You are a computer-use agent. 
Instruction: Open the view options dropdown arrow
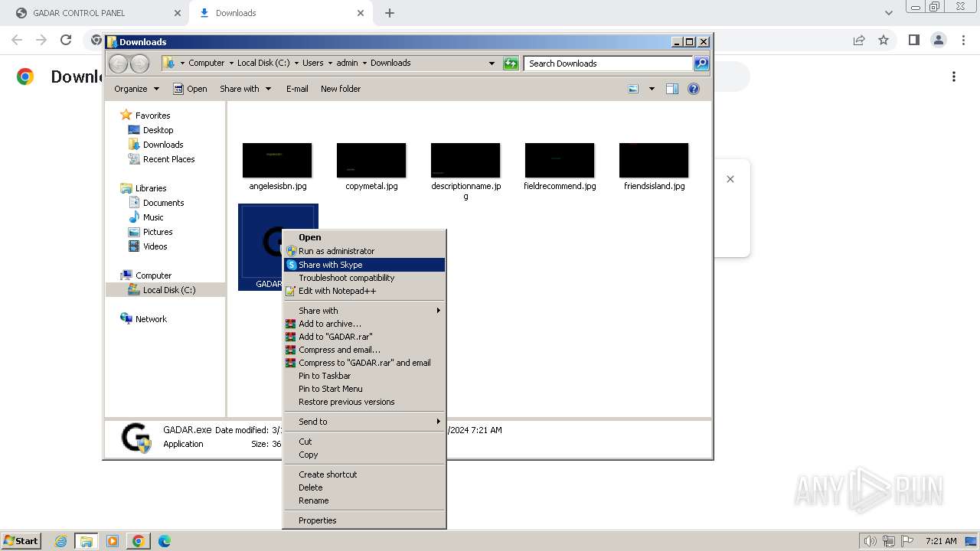652,89
